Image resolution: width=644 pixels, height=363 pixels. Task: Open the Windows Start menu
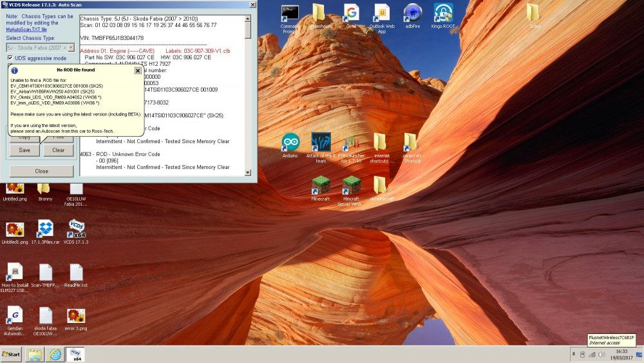point(11,355)
